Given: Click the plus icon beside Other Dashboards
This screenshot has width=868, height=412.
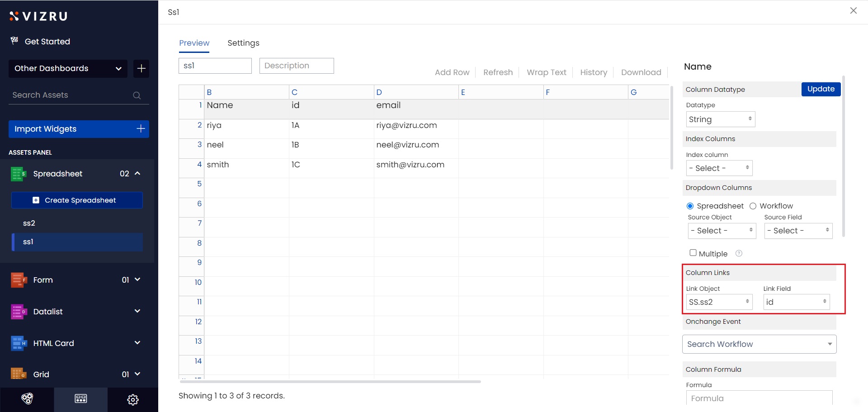Looking at the screenshot, I should pyautogui.click(x=141, y=69).
